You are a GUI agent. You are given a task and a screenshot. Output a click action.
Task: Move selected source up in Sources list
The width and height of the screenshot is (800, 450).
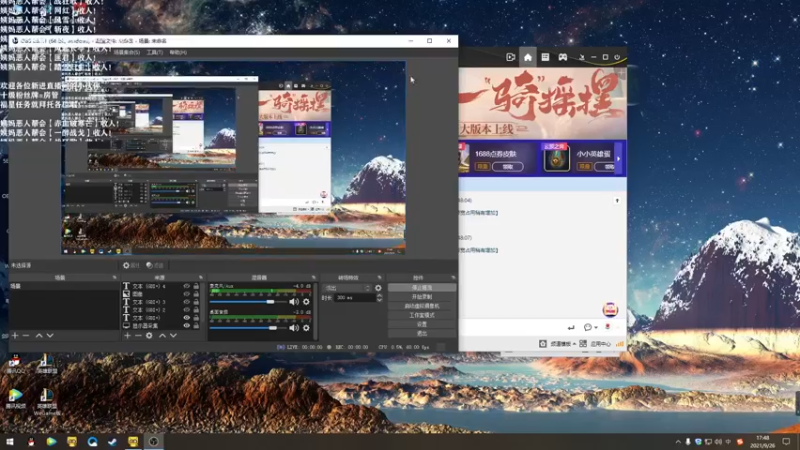click(x=162, y=335)
